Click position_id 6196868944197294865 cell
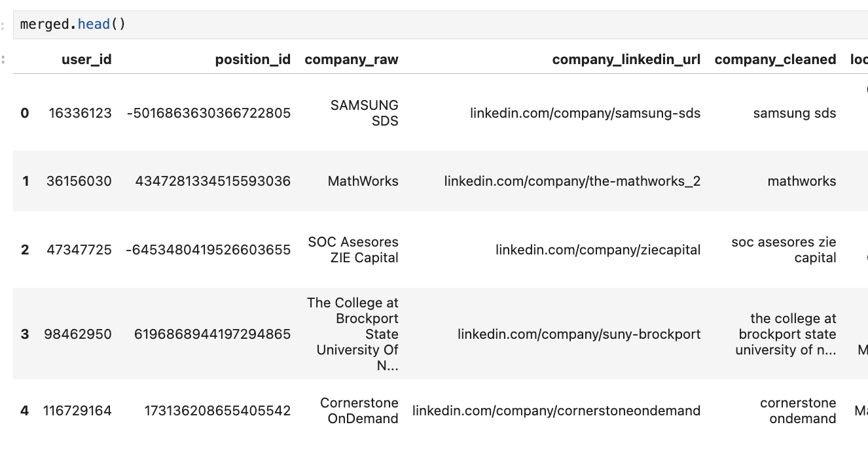 (212, 334)
